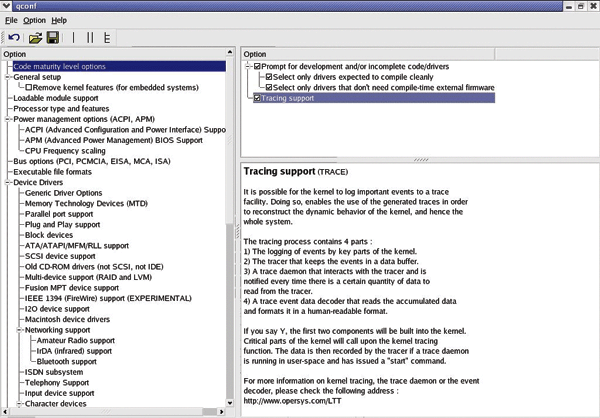Switch to full tree view icon
Image resolution: width=600 pixels, height=418 pixels.
[106, 38]
